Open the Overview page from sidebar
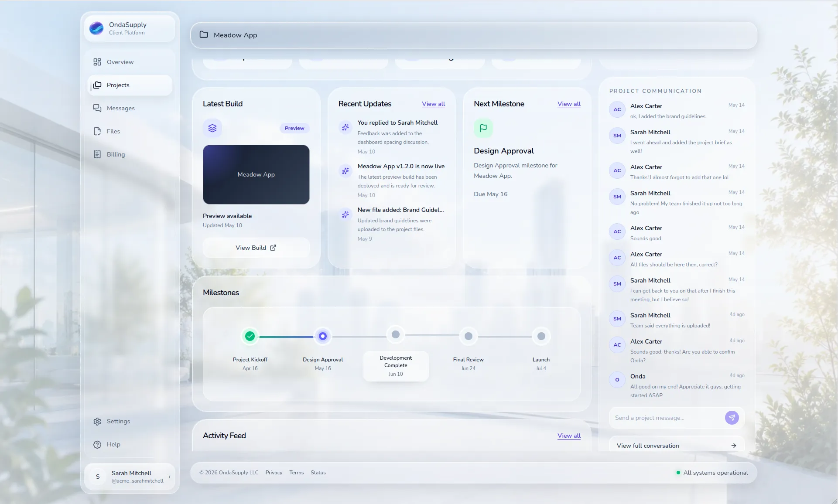 coord(130,62)
